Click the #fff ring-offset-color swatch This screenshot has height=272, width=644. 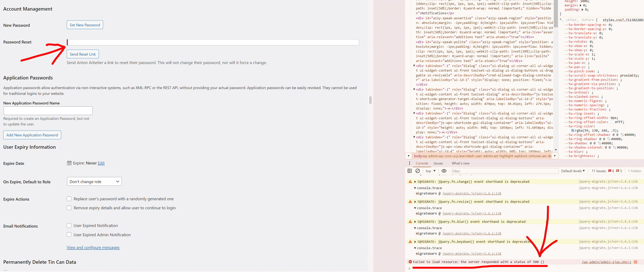pos(613,122)
